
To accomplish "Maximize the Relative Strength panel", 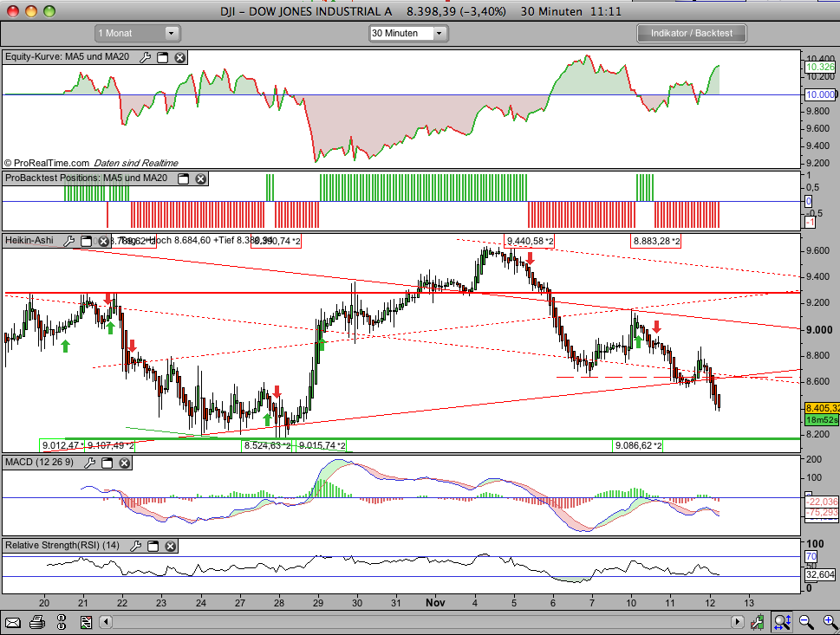I will click(x=153, y=546).
